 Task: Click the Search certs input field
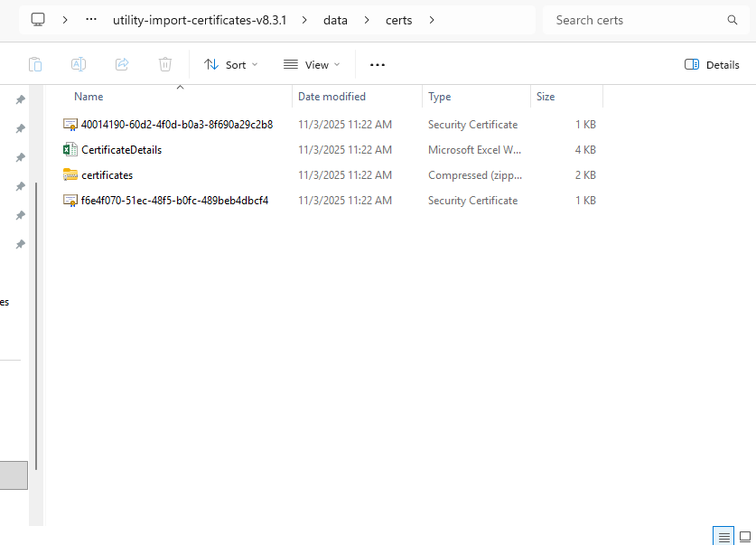tap(632, 20)
